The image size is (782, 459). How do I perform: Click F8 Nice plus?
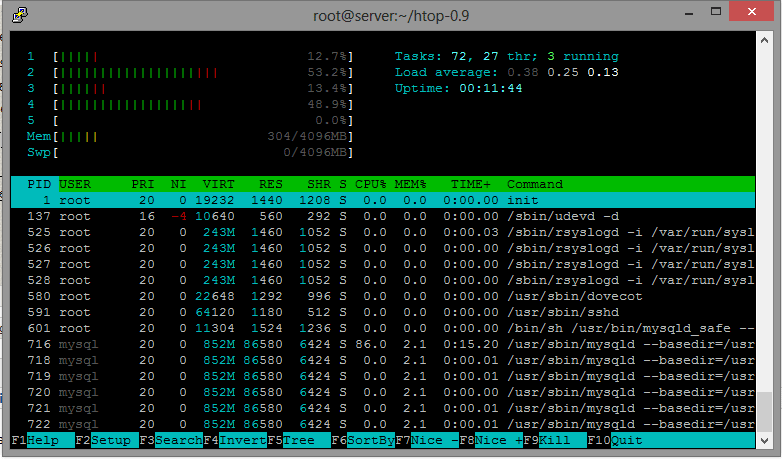point(491,441)
